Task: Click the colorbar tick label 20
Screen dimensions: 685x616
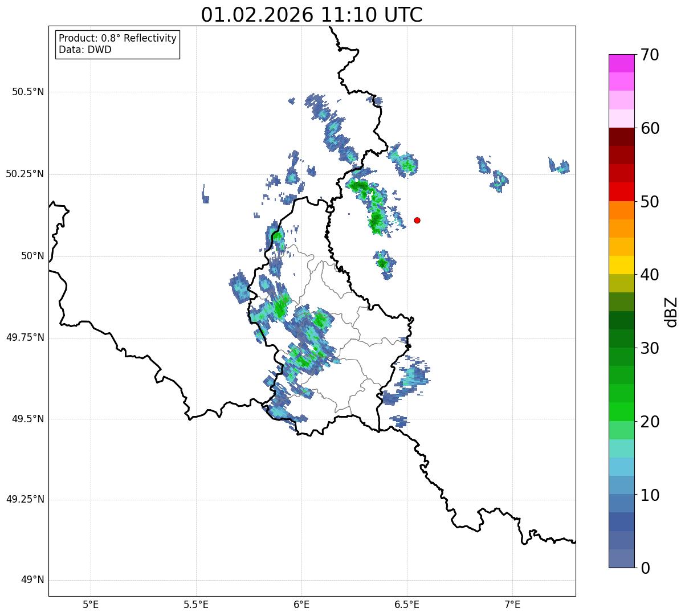Action: (x=650, y=422)
